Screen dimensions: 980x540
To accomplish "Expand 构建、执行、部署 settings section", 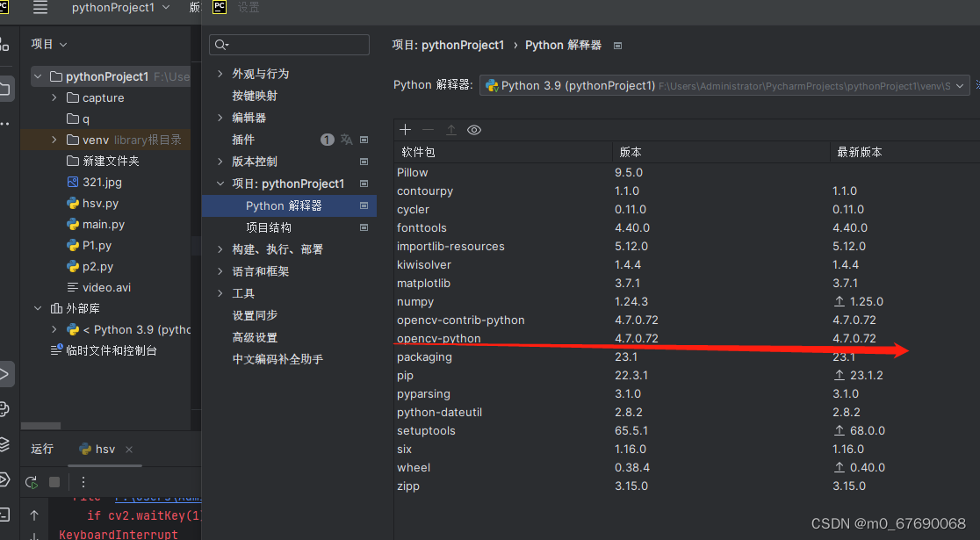I will click(x=220, y=249).
